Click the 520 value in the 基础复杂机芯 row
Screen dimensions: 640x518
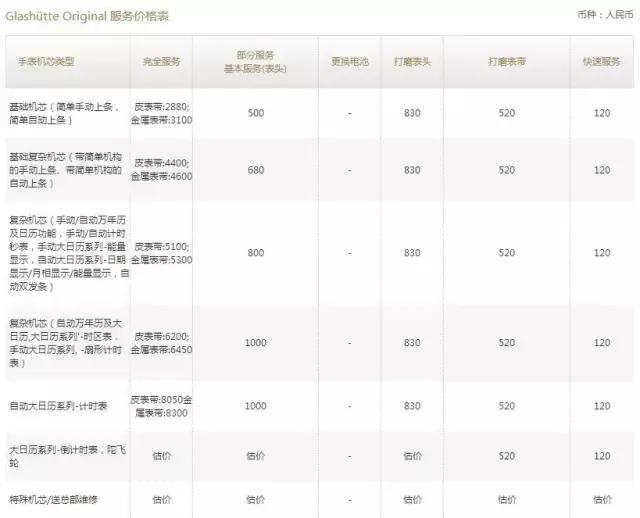[507, 170]
